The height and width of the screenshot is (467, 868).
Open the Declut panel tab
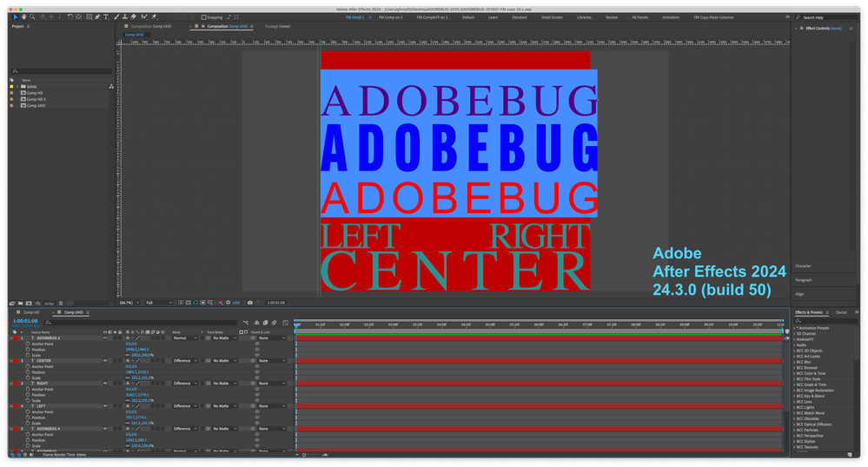click(x=841, y=312)
